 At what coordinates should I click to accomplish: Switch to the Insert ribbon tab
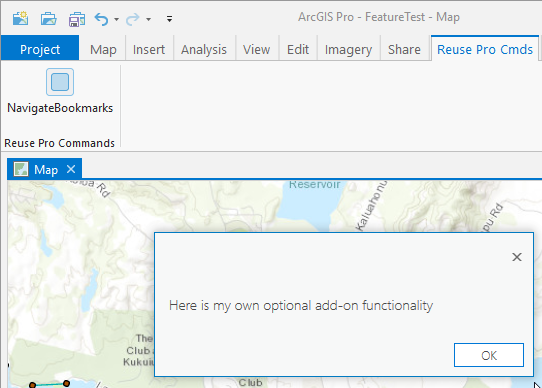click(x=149, y=49)
